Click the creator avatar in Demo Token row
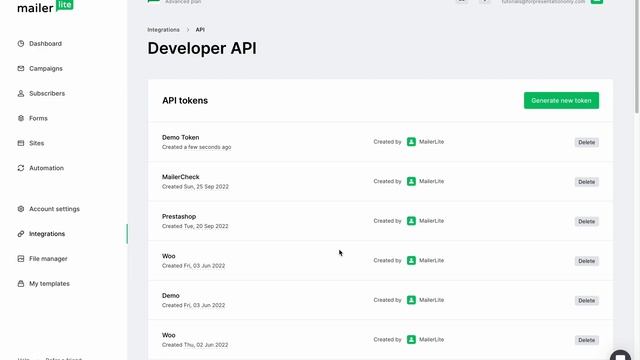 [411, 142]
